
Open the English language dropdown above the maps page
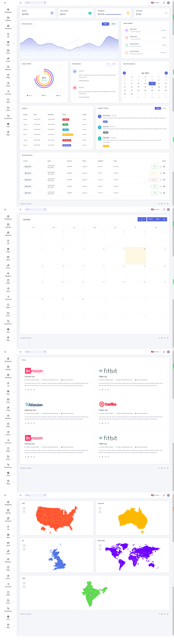[156, 495]
